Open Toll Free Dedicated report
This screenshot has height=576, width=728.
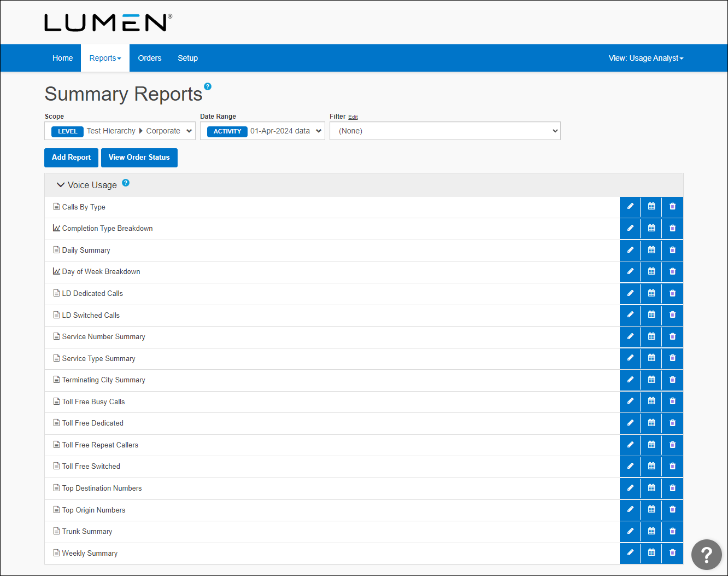[93, 423]
